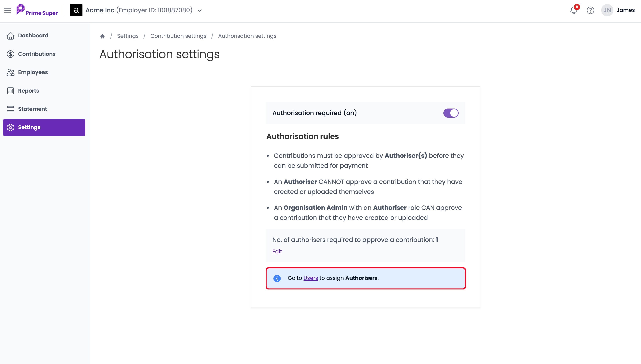Go to home via breadcrumb house icon

coord(102,36)
